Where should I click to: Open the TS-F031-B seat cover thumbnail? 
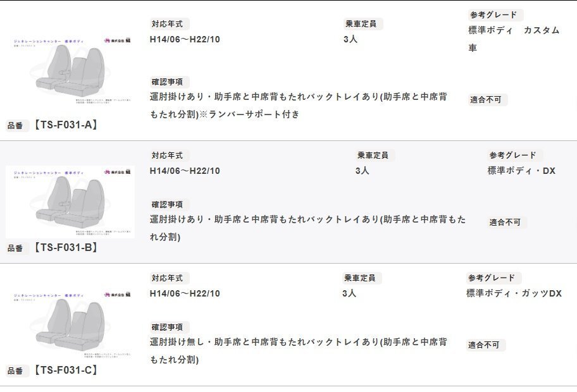(x=71, y=201)
